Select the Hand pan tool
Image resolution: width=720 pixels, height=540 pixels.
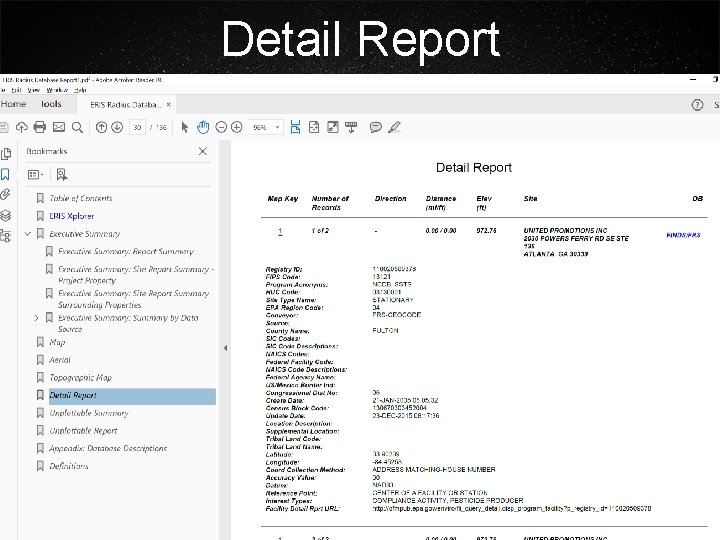(x=203, y=127)
